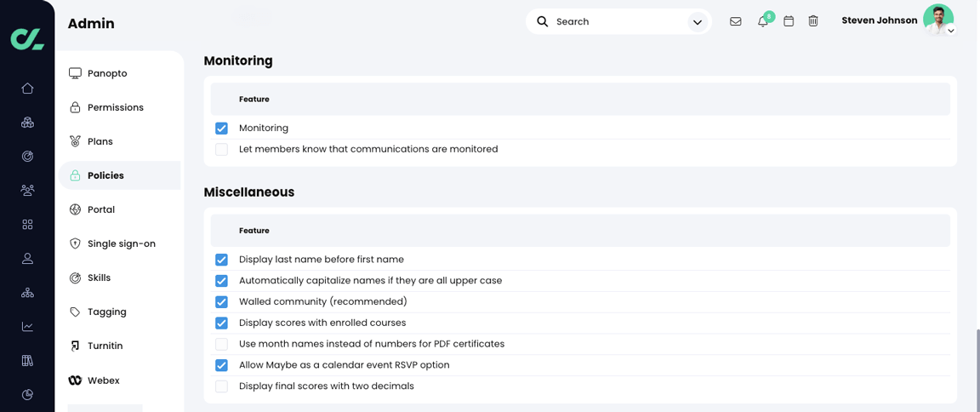Uncheck Display last name before first name
The height and width of the screenshot is (412, 980).
click(x=221, y=260)
